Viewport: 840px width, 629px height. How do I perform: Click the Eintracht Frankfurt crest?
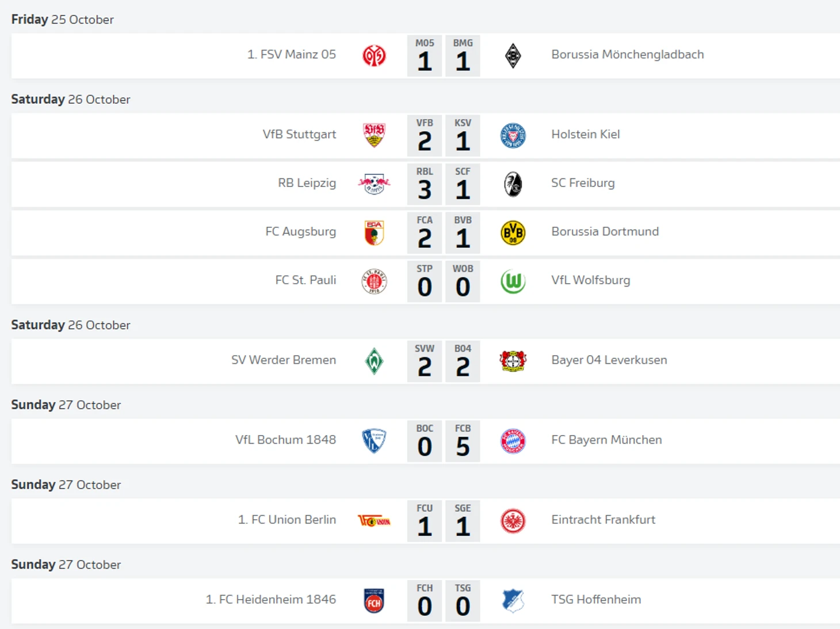coord(513,521)
